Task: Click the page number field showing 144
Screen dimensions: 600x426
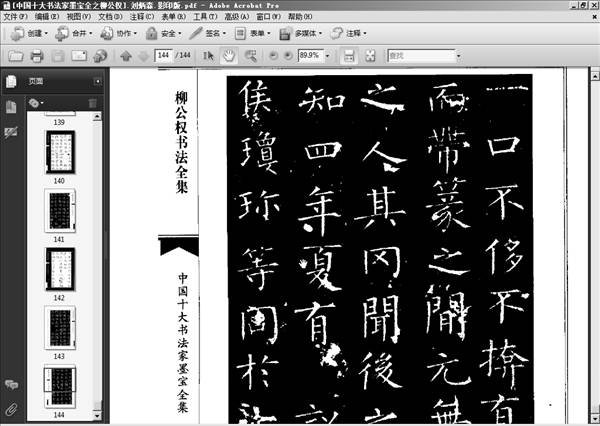Action: 163,55
